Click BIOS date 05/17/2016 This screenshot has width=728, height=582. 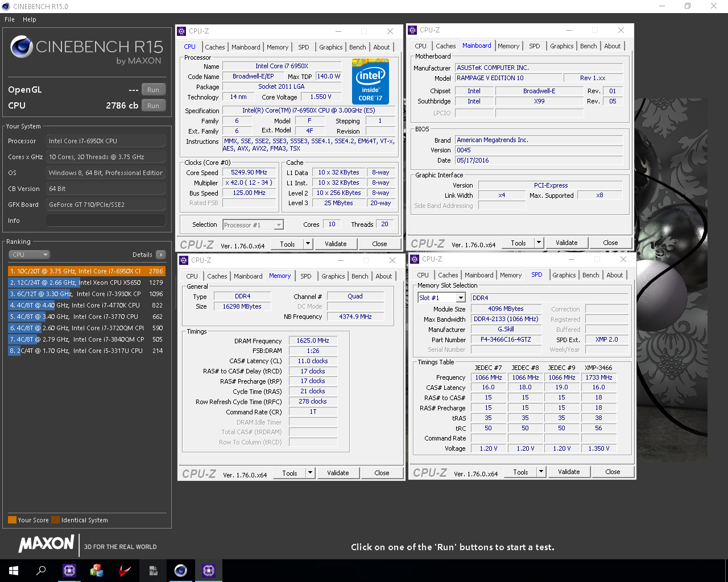pos(539,160)
